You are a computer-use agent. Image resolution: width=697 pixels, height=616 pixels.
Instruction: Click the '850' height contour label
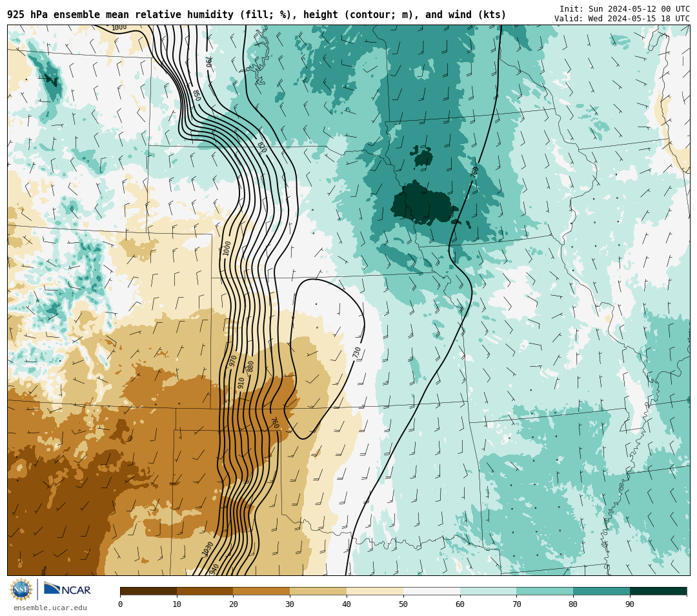pos(196,96)
